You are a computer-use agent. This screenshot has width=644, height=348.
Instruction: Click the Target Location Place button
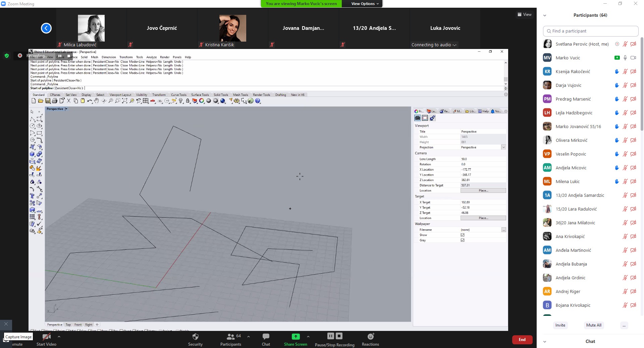pyautogui.click(x=483, y=218)
